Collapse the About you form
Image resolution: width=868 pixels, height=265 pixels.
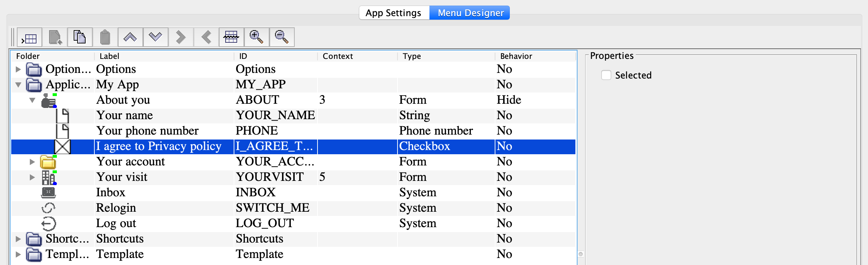pyautogui.click(x=32, y=100)
